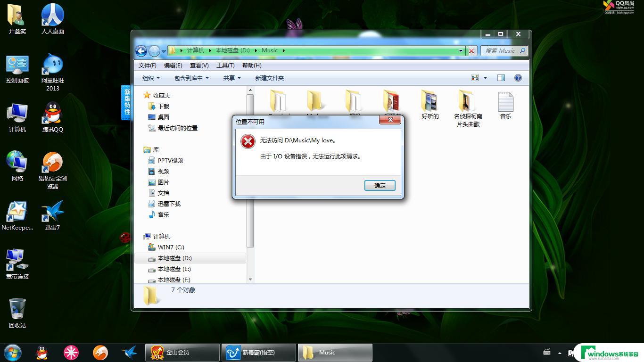644x362 pixels.
Task: Expand the breadcrumb arrow after 本地磁盘 (D:)
Action: [256, 50]
